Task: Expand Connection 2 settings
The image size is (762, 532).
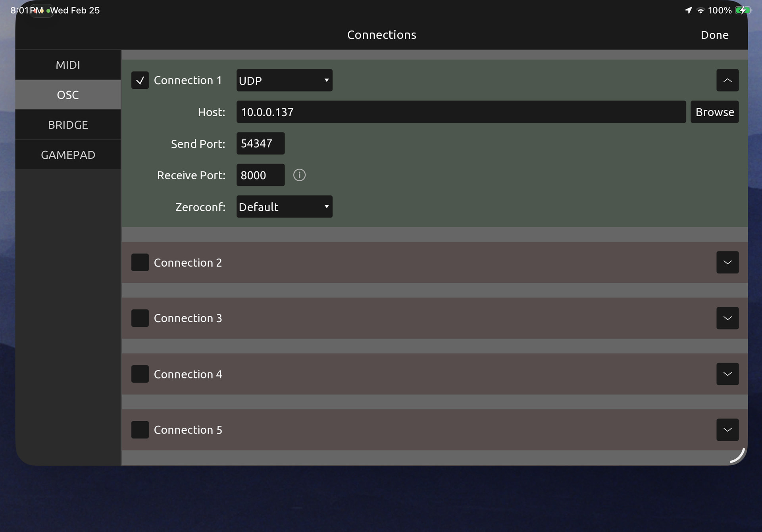Action: pyautogui.click(x=727, y=263)
